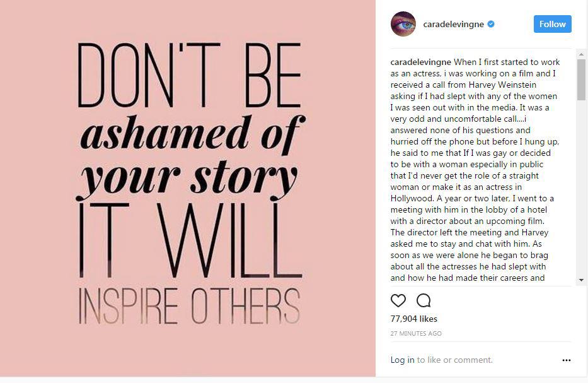Follow caradelevingne with the Follow button
The width and height of the screenshot is (588, 383).
point(552,24)
